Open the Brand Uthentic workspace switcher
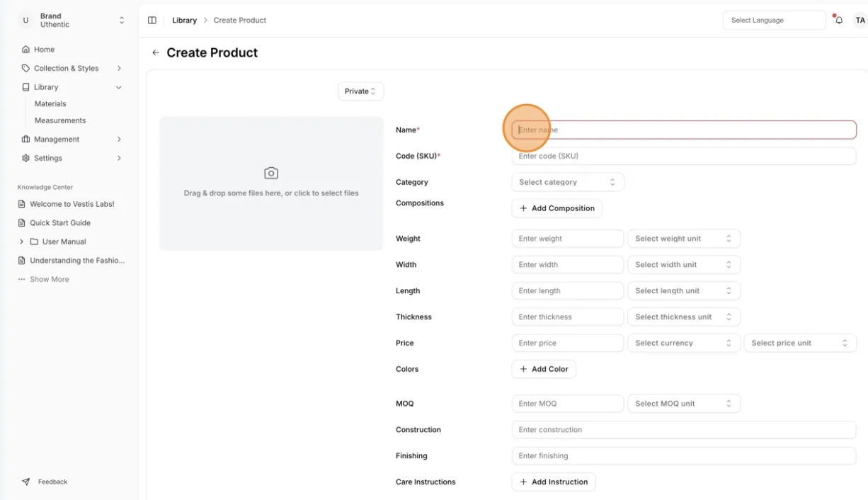 tap(72, 21)
